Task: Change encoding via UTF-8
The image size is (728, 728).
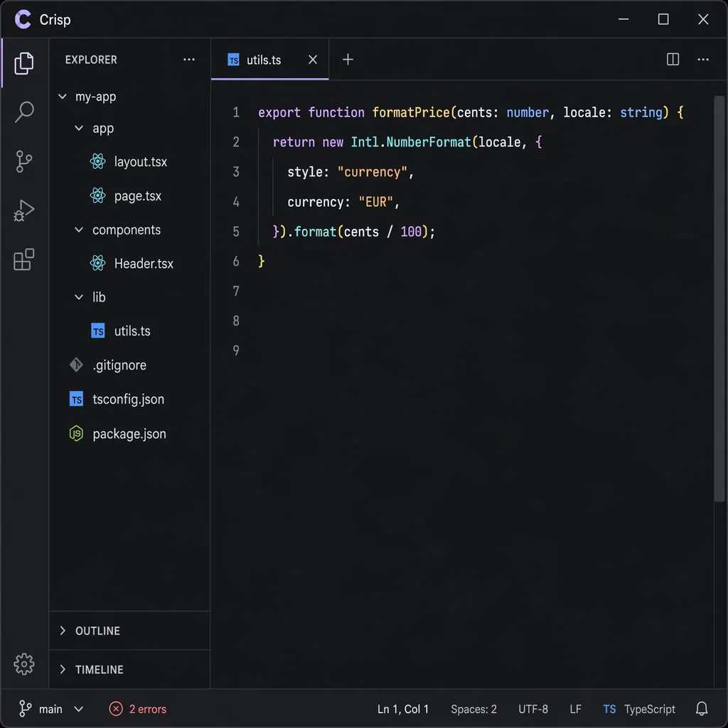Action: coord(533,709)
